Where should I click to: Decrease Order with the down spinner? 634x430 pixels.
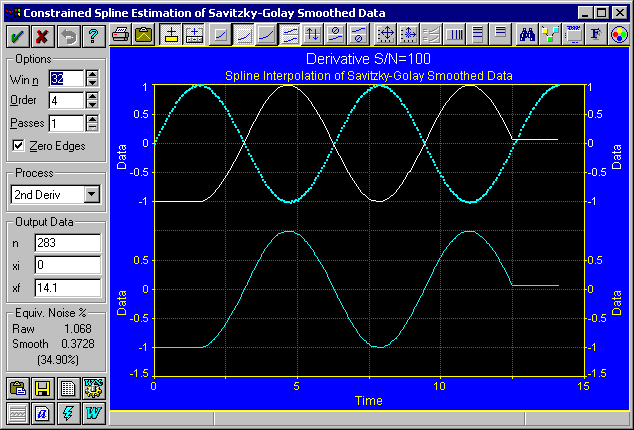92,104
